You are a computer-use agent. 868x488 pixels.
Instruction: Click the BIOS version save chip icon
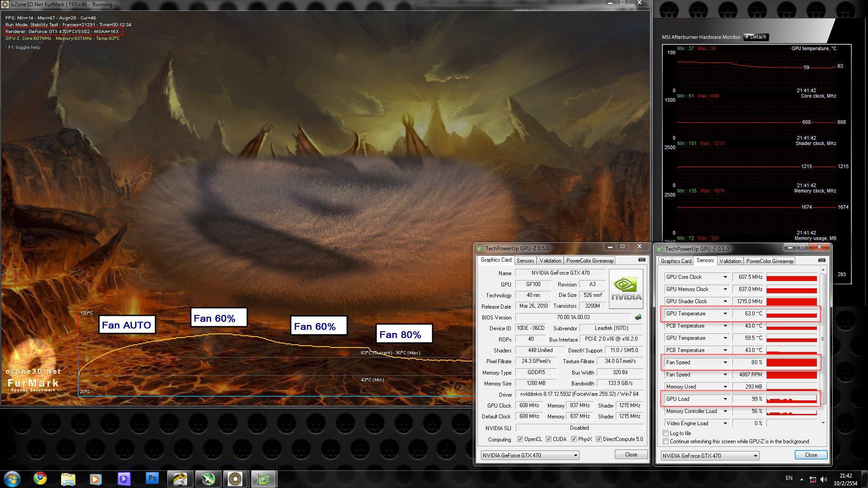click(638, 317)
